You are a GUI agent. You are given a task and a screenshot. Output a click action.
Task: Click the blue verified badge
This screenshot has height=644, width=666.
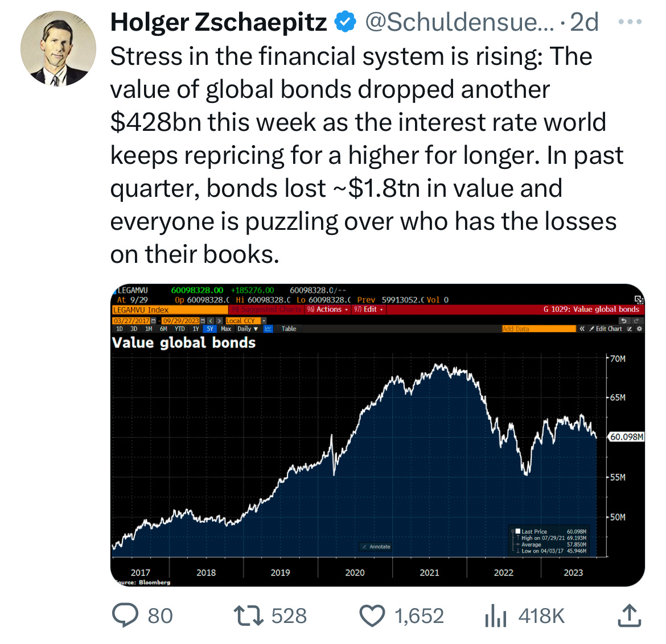pos(346,22)
